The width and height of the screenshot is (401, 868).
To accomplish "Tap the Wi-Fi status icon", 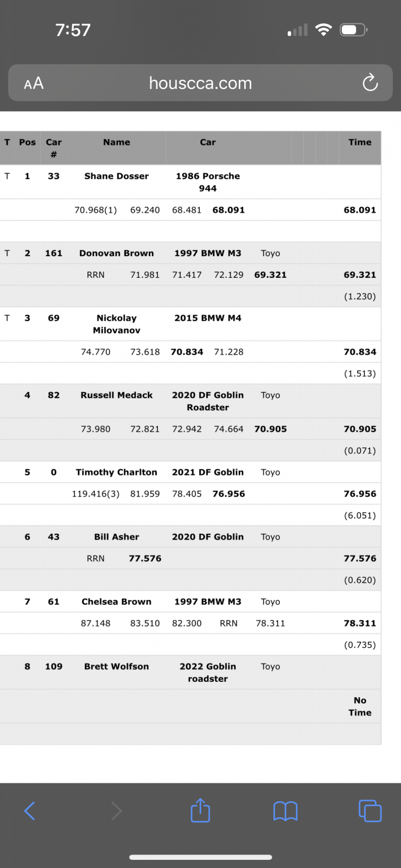I will [x=323, y=30].
